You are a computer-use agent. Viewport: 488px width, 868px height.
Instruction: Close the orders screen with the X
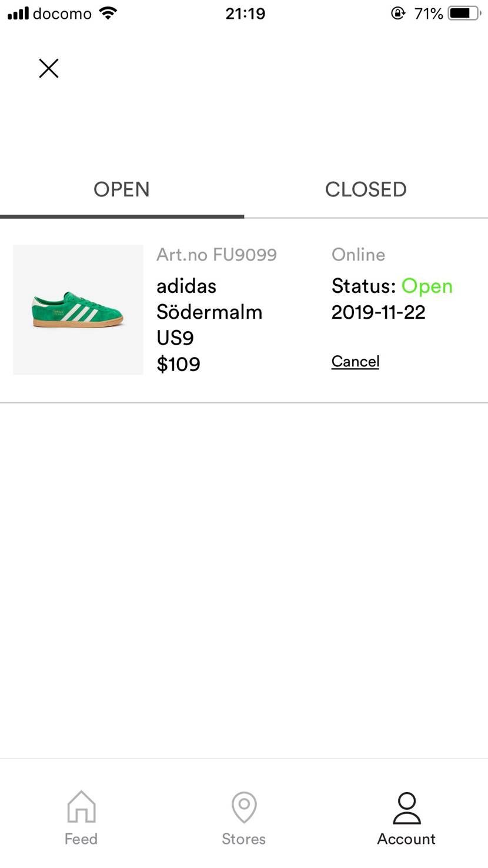[49, 68]
